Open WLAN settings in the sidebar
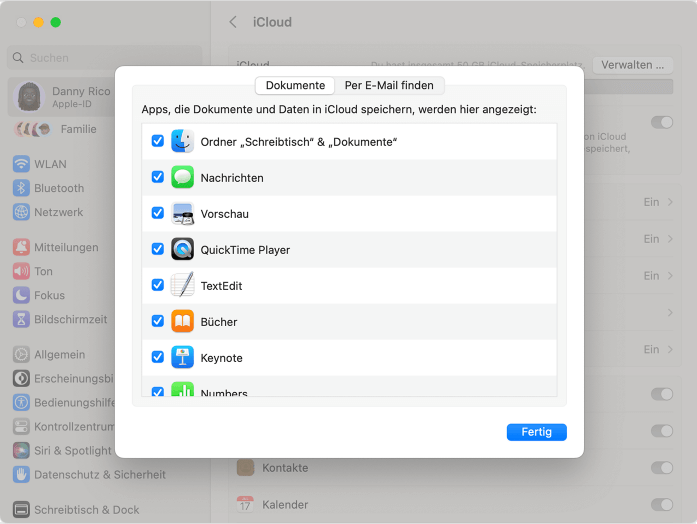Screen dimensions: 697x524 (50, 164)
